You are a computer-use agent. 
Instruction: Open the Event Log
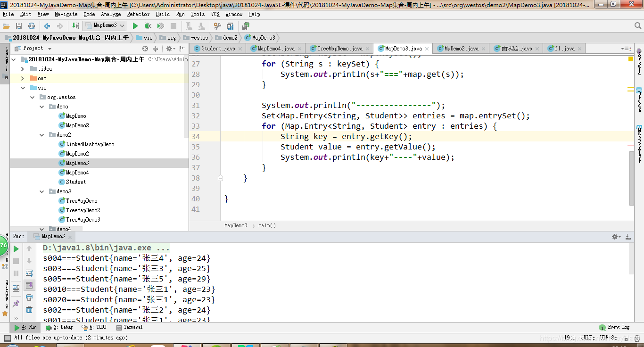coord(614,327)
